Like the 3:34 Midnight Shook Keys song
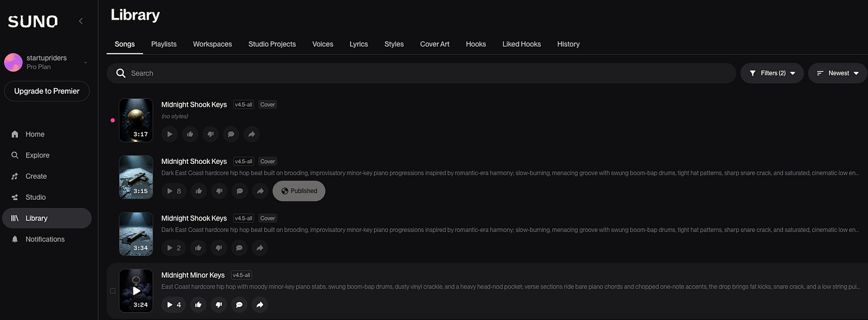This screenshot has height=320, width=868. point(199,248)
